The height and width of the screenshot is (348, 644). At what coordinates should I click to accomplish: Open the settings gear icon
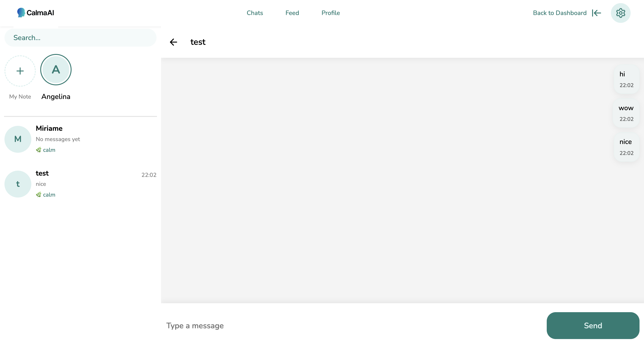(x=620, y=13)
